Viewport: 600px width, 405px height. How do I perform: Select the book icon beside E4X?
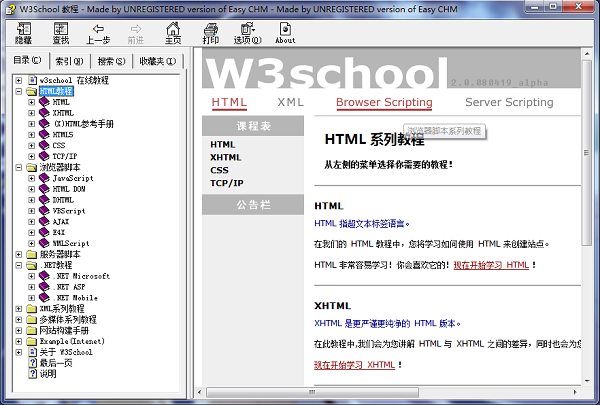point(44,232)
